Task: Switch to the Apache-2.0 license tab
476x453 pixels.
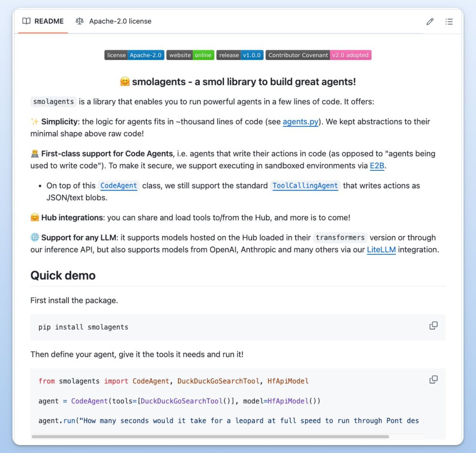Action: 113,21
